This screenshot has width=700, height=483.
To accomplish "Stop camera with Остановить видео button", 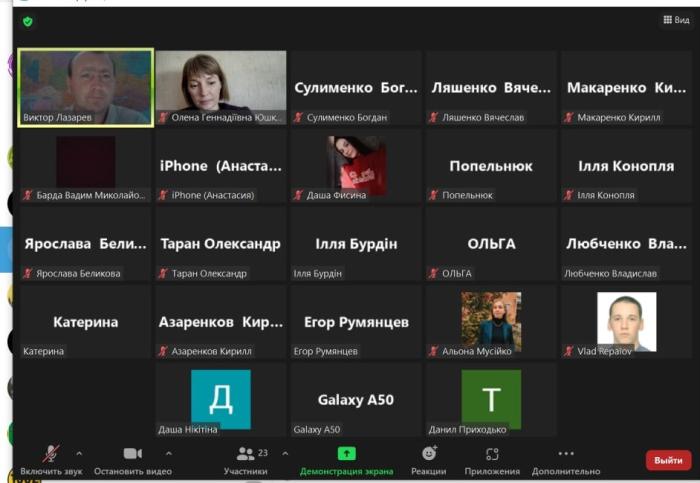I will [132, 458].
